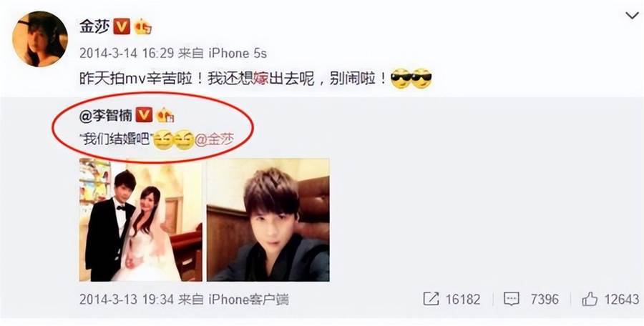Click the @金莎 mention in the repost

point(213,139)
